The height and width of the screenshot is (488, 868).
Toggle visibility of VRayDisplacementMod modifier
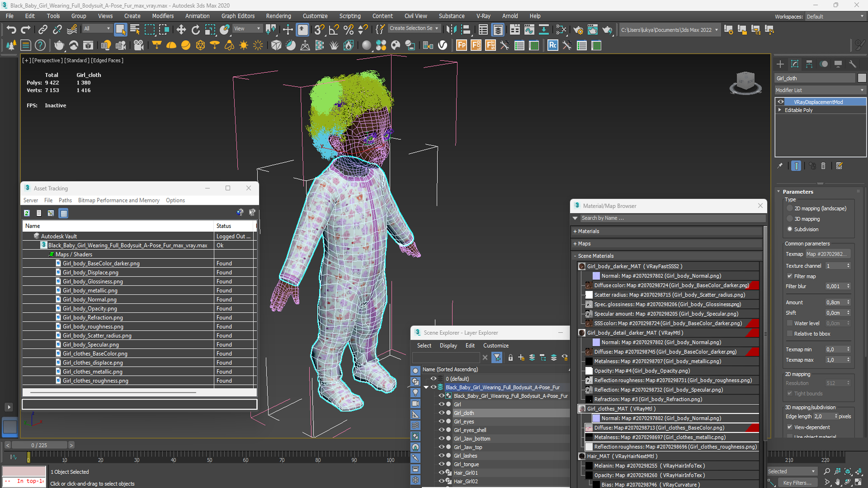pyautogui.click(x=781, y=102)
